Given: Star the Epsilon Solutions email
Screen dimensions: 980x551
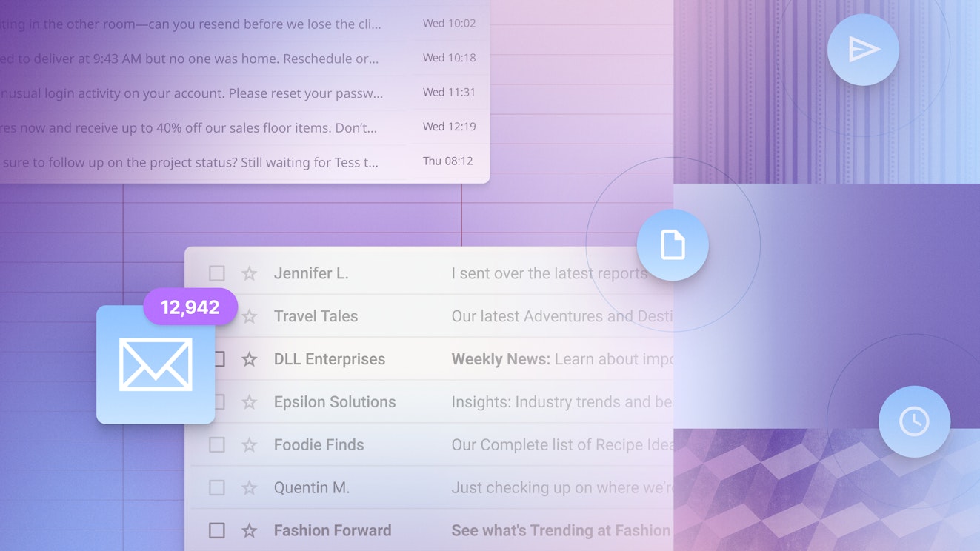Looking at the screenshot, I should pyautogui.click(x=248, y=402).
